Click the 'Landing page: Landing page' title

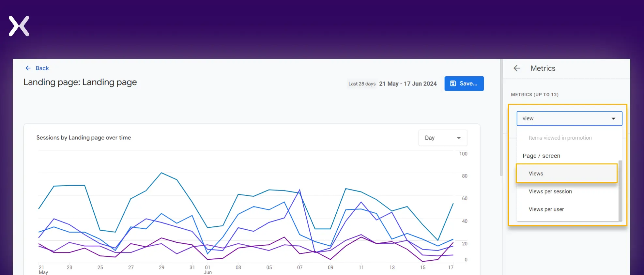(80, 82)
